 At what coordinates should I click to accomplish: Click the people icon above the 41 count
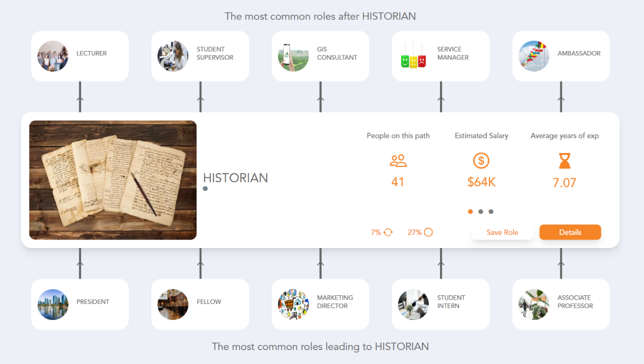(398, 160)
